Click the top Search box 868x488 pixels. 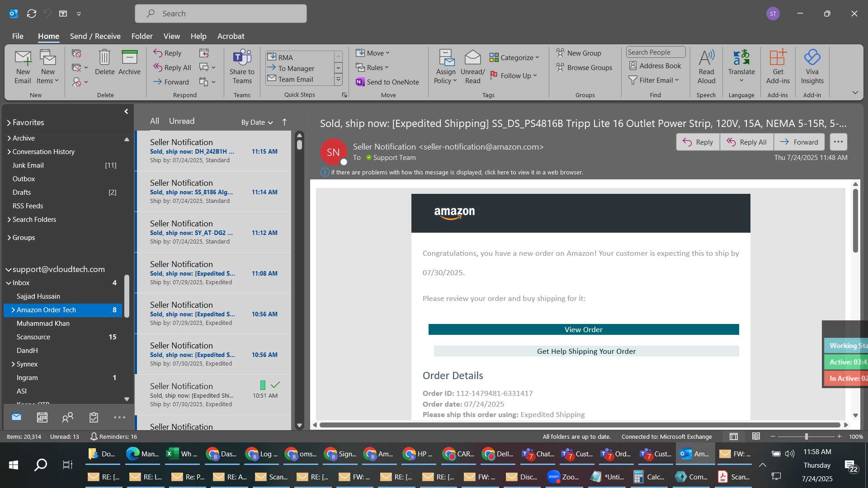pos(221,14)
